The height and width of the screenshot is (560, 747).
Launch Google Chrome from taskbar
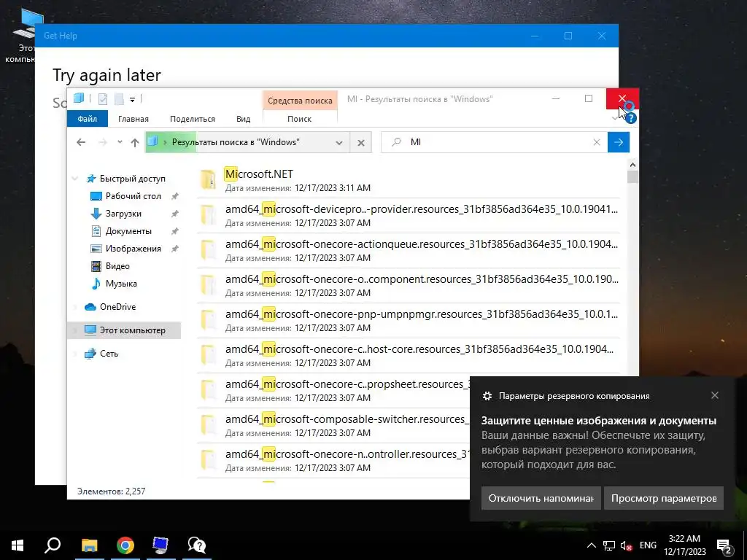[x=125, y=545]
